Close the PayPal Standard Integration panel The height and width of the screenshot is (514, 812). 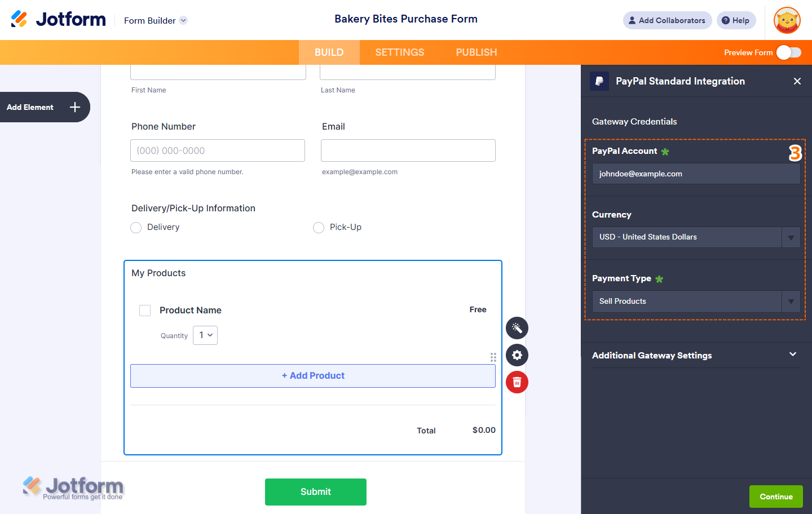pyautogui.click(x=797, y=81)
